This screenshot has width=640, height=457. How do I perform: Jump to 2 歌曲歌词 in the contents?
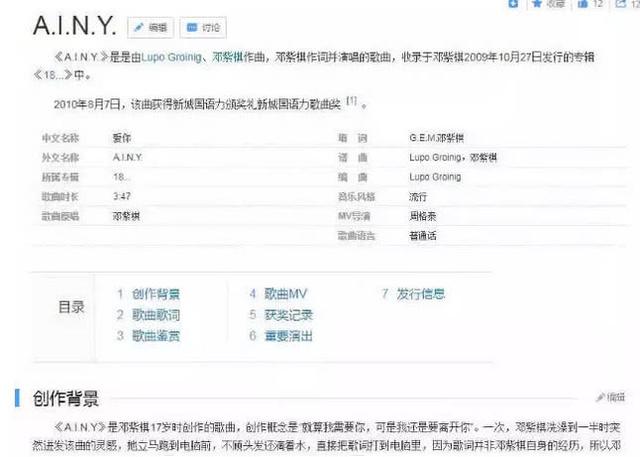pyautogui.click(x=149, y=315)
